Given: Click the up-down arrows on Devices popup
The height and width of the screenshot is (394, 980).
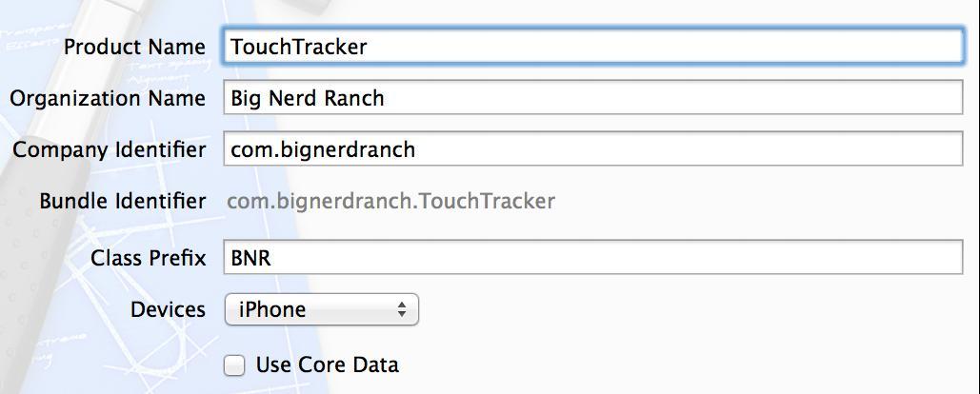Looking at the screenshot, I should (x=402, y=309).
